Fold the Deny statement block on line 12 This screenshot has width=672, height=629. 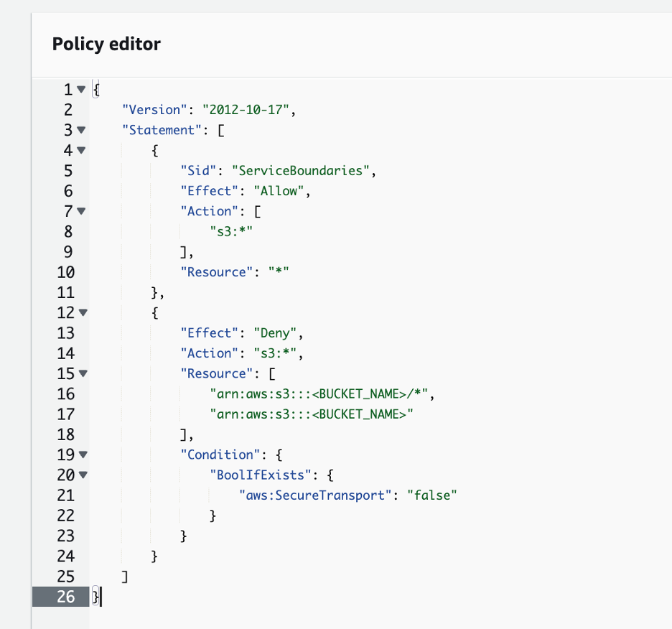coord(83,312)
